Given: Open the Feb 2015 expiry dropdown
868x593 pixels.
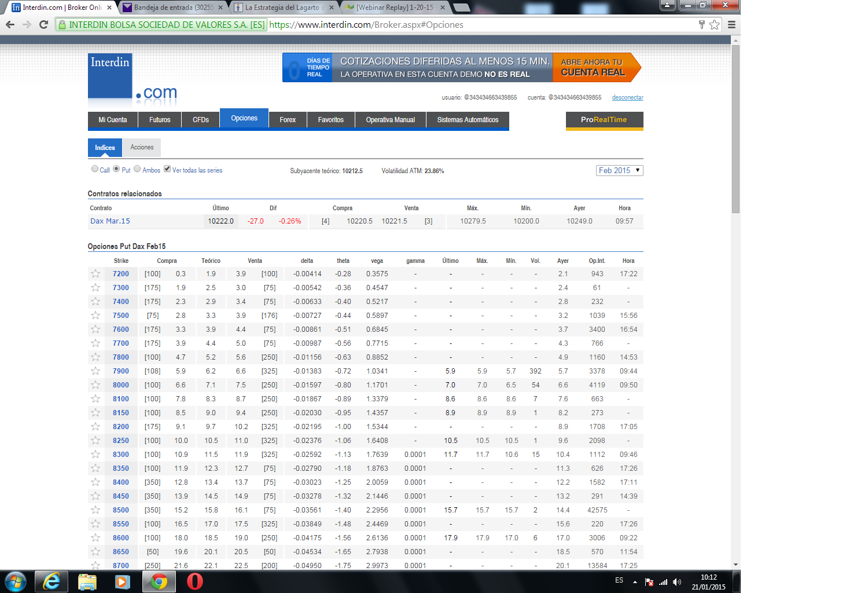Looking at the screenshot, I should (620, 170).
